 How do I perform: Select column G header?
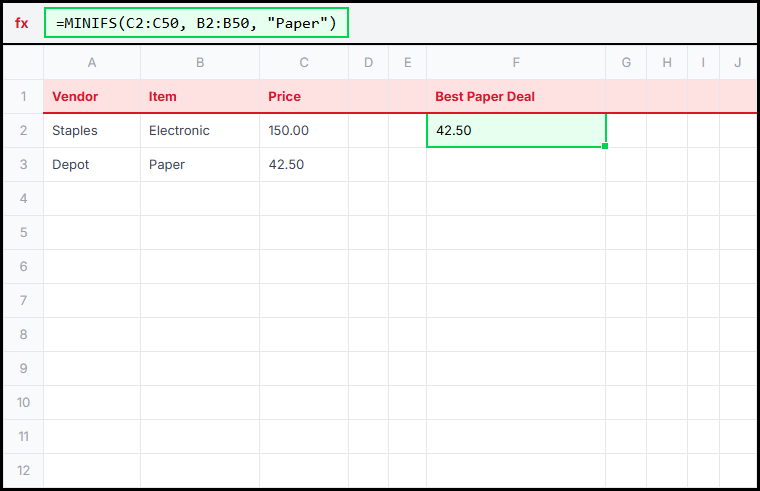[626, 63]
